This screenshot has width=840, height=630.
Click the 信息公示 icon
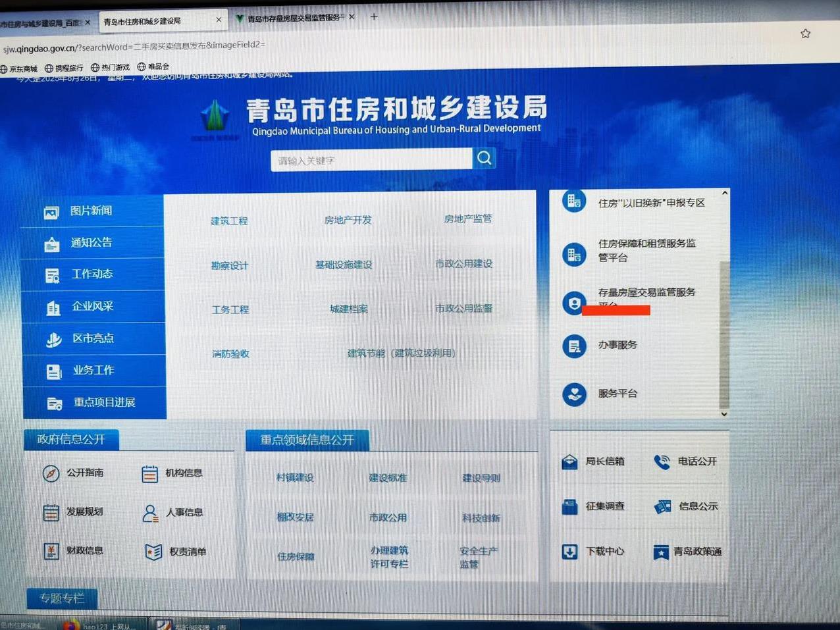(662, 506)
